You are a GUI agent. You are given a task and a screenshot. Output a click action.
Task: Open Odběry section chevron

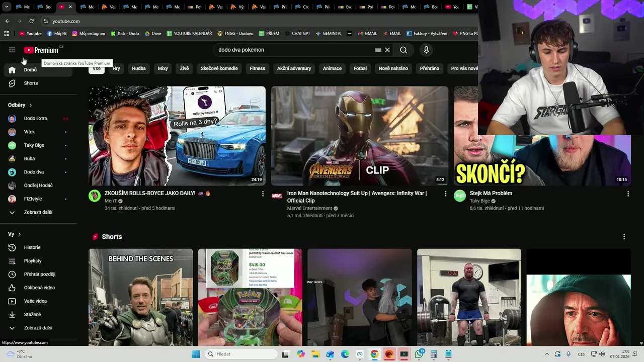pyautogui.click(x=31, y=105)
